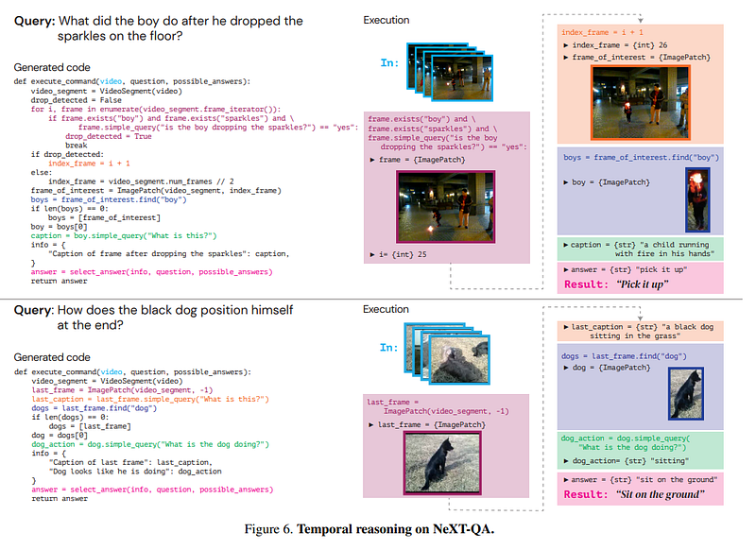
Task: Open the frame 25 image in the pink box
Action: pos(445,207)
